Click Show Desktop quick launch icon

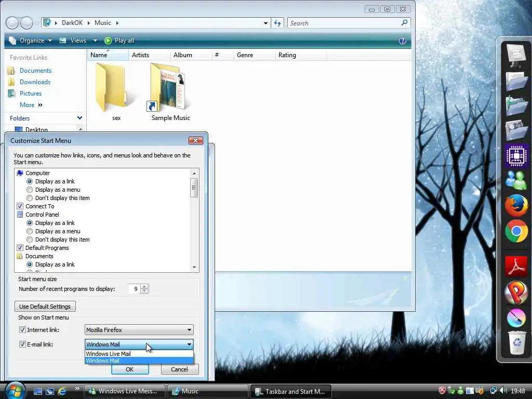point(38,391)
